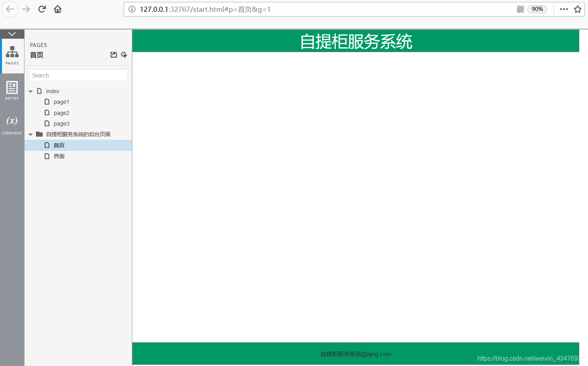This screenshot has width=588, height=366.
Task: Select the index page
Action: 53,91
